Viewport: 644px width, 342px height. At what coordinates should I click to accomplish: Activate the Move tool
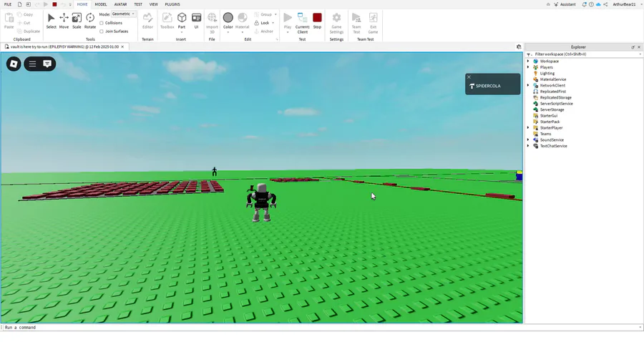click(x=64, y=21)
